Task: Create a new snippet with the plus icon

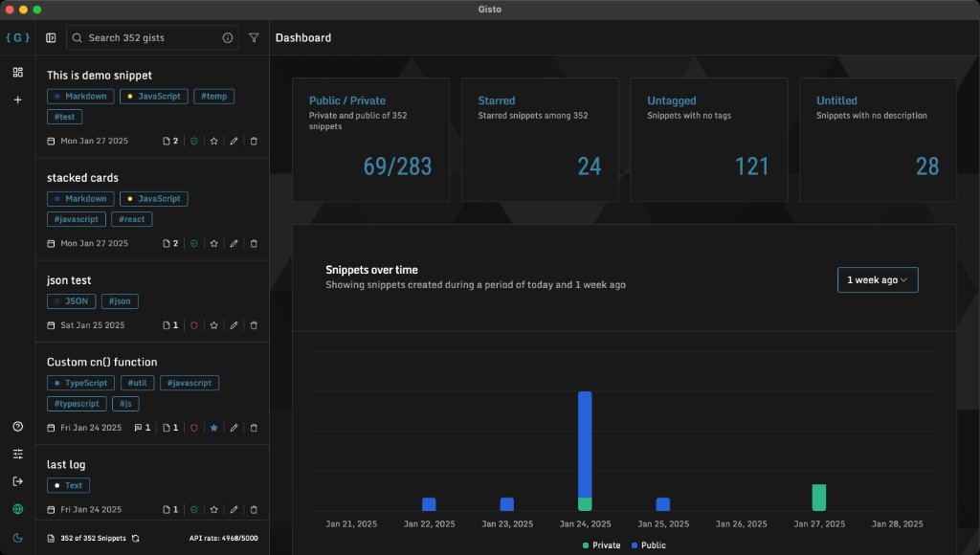Action: [17, 100]
